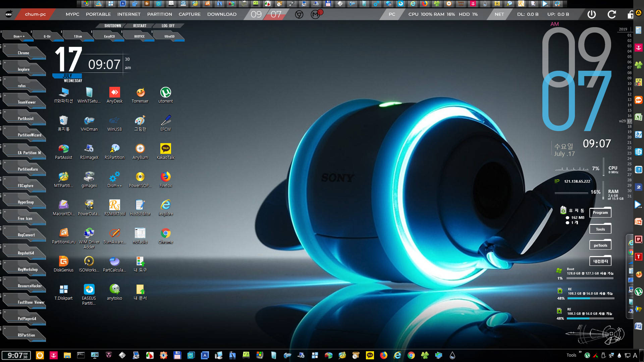Viewport: 644px width, 362px height.
Task: Click the Program button on right panel
Action: 600,213
